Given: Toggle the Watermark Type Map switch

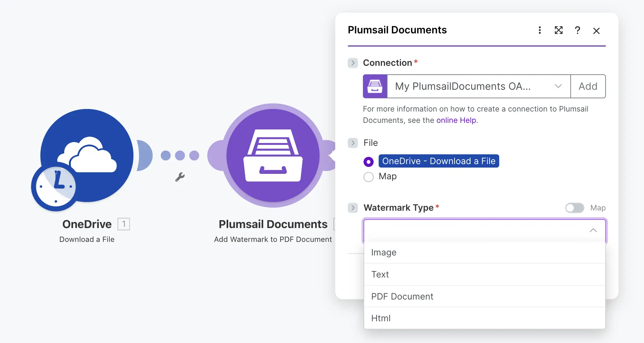Looking at the screenshot, I should pyautogui.click(x=575, y=208).
